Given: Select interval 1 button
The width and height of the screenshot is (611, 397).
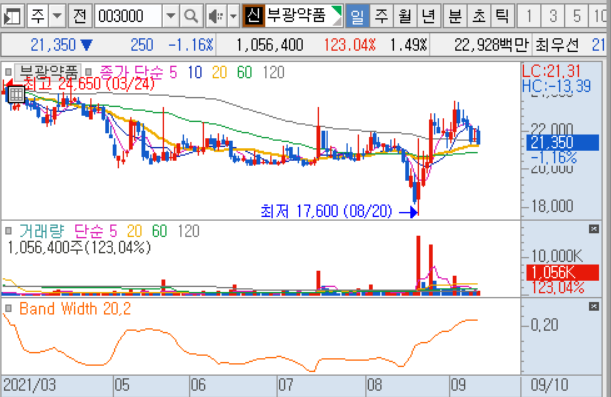Looking at the screenshot, I should coord(529,16).
